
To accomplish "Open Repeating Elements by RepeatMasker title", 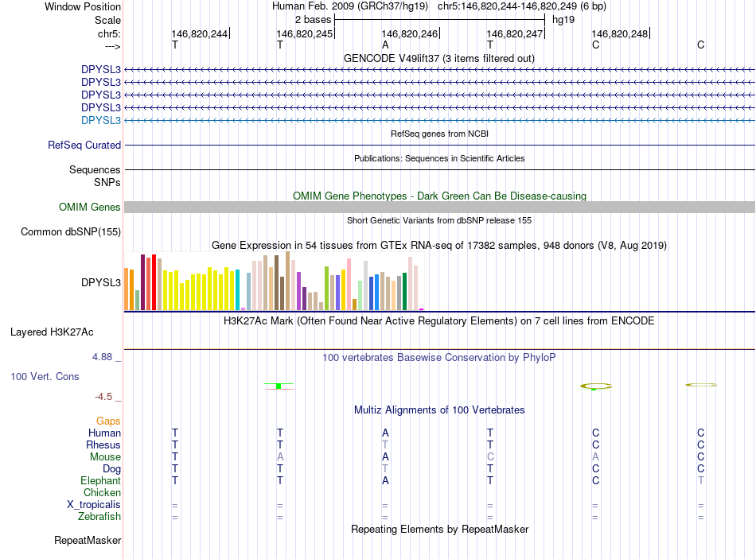I will click(x=439, y=529).
